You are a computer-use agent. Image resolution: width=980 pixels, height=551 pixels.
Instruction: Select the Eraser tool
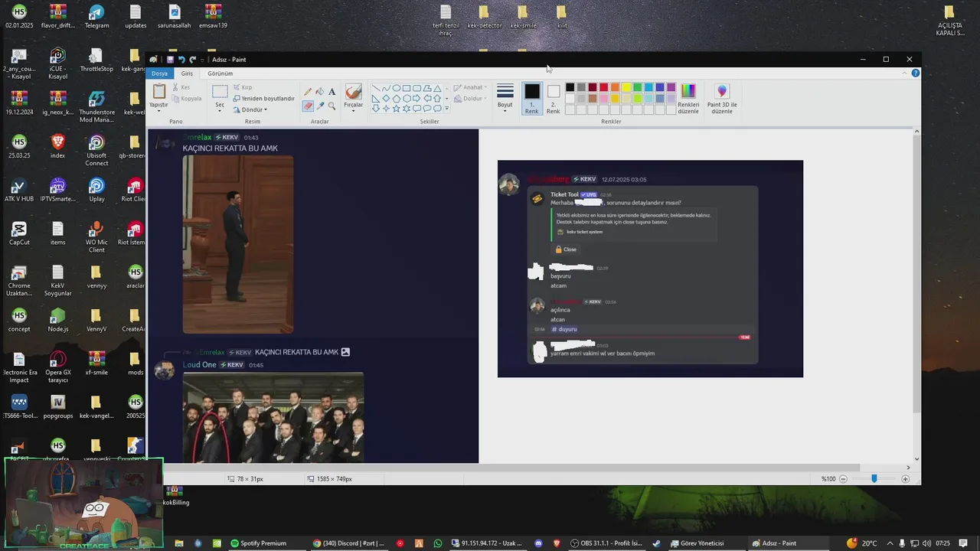pos(308,106)
